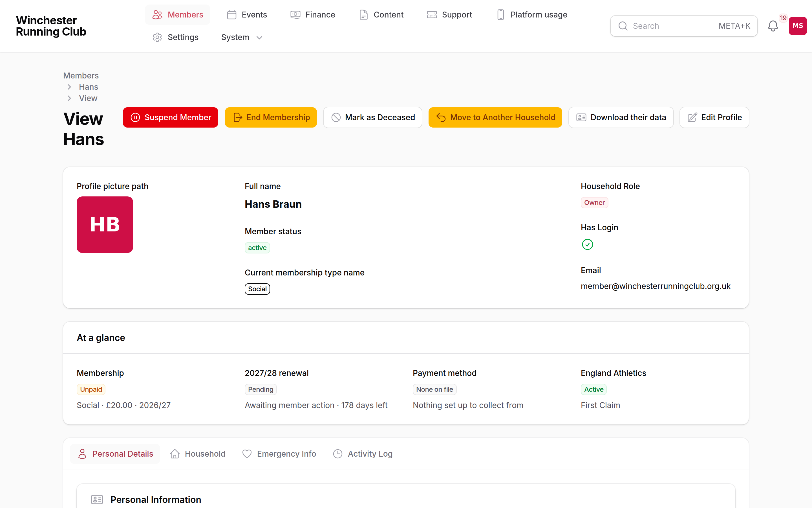The height and width of the screenshot is (508, 812).
Task: Click the Suspend Member button
Action: (x=171, y=117)
